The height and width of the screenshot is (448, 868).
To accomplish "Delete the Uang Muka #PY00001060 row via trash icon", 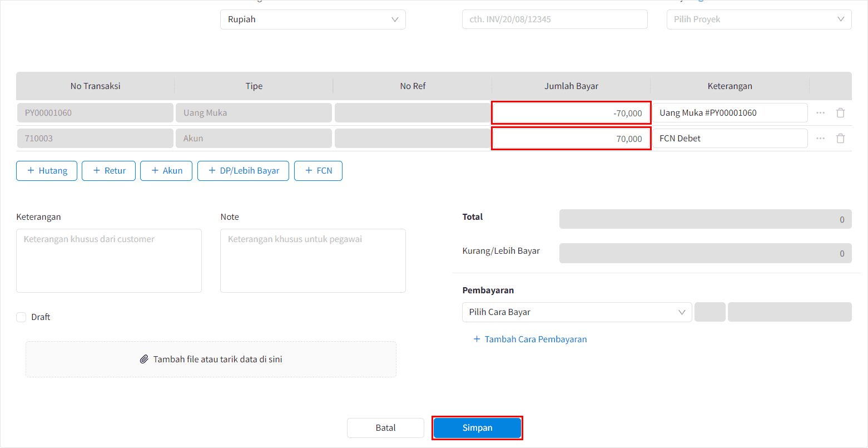I will pos(840,112).
